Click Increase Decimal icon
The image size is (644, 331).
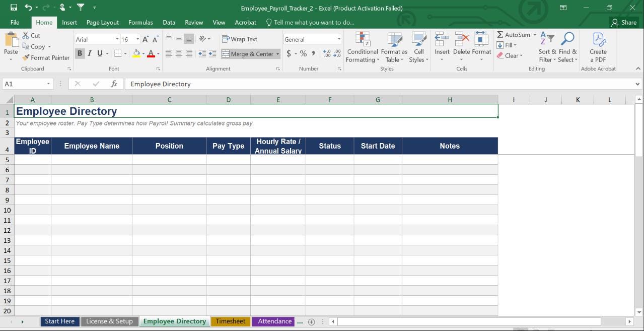(327, 53)
